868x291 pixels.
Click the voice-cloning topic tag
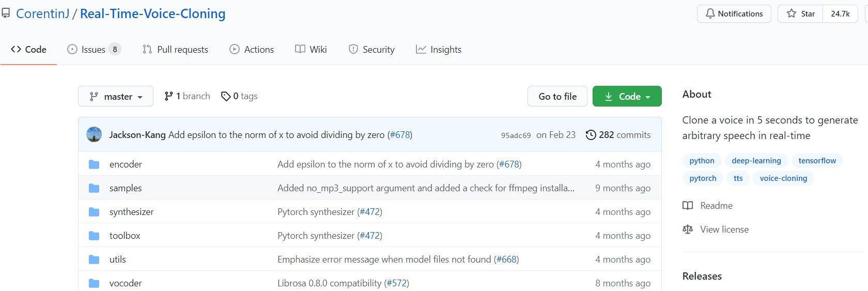pos(783,178)
